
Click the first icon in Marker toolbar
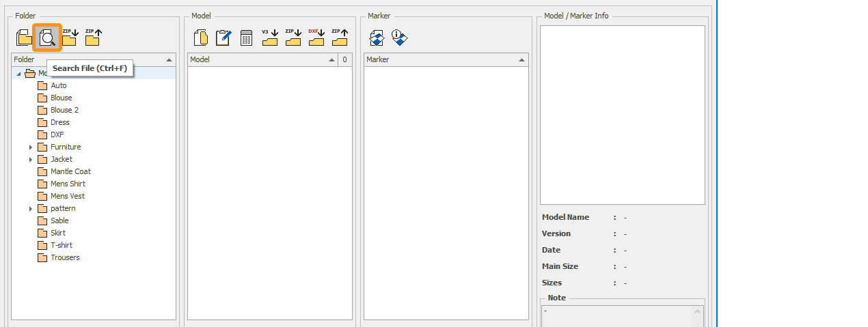377,38
